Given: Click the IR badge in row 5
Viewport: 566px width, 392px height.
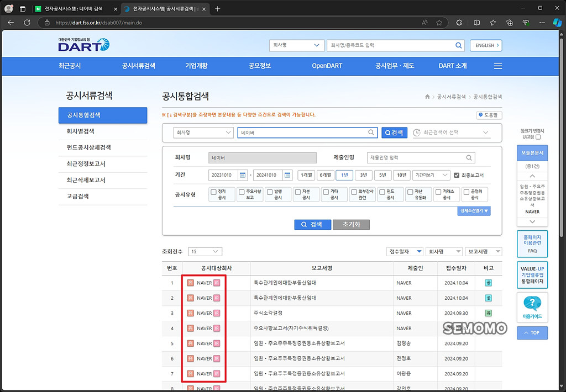Looking at the screenshot, I should point(217,343).
